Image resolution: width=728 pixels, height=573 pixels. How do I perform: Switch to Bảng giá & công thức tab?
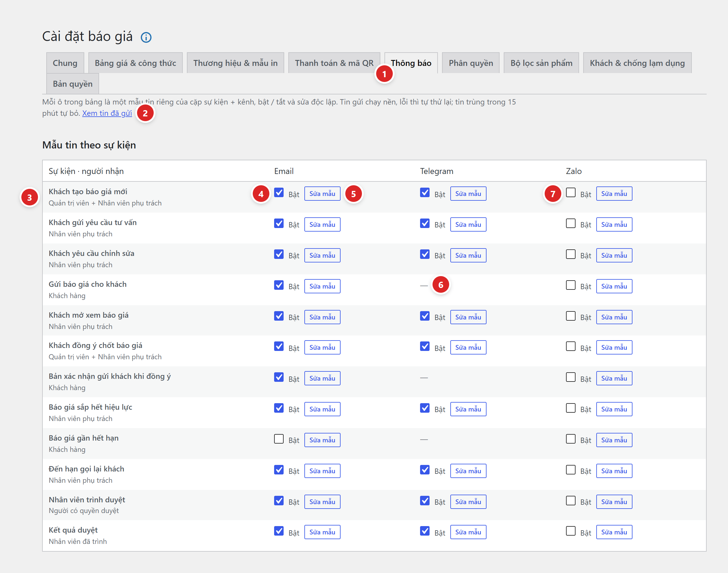pyautogui.click(x=135, y=63)
